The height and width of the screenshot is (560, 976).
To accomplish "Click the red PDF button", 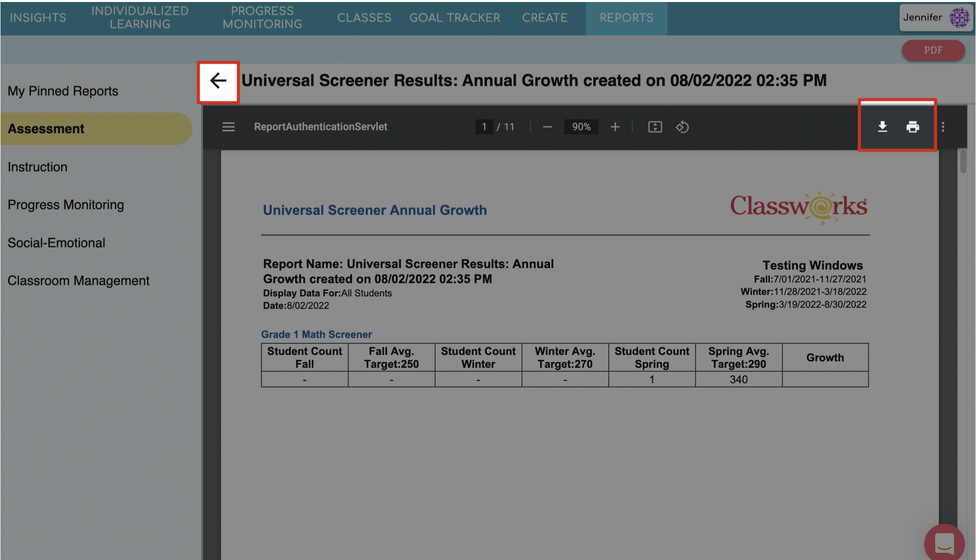I will [933, 50].
